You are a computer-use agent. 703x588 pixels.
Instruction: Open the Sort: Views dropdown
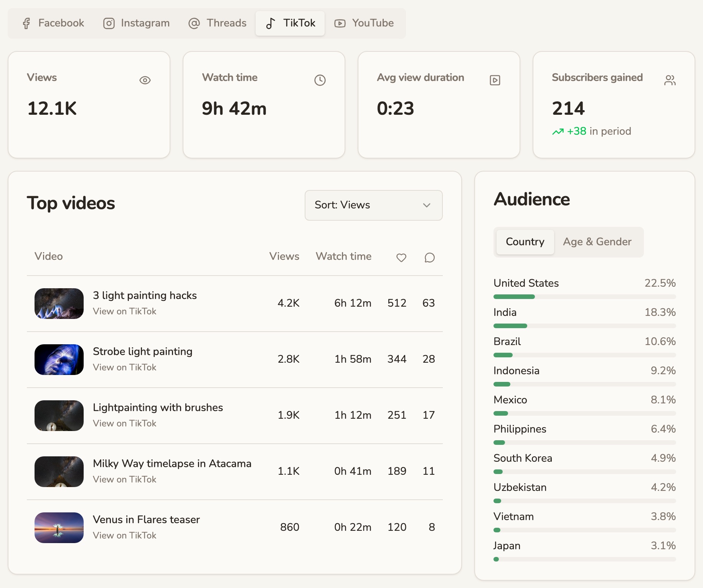pos(374,205)
